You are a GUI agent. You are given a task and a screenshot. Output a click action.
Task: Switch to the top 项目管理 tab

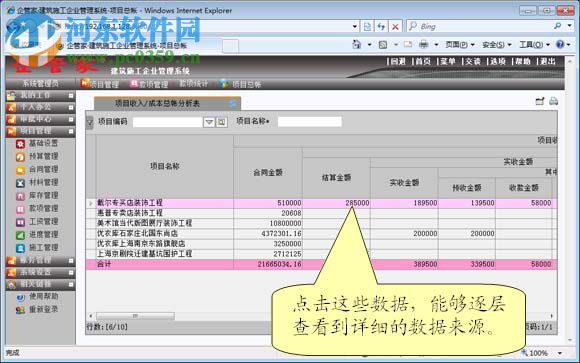pyautogui.click(x=100, y=84)
